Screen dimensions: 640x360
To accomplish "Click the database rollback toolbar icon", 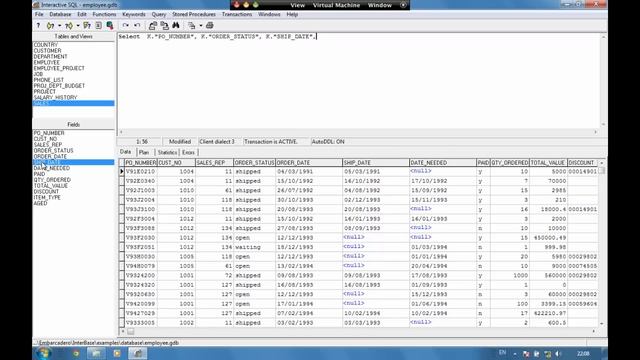I will (110, 25).
